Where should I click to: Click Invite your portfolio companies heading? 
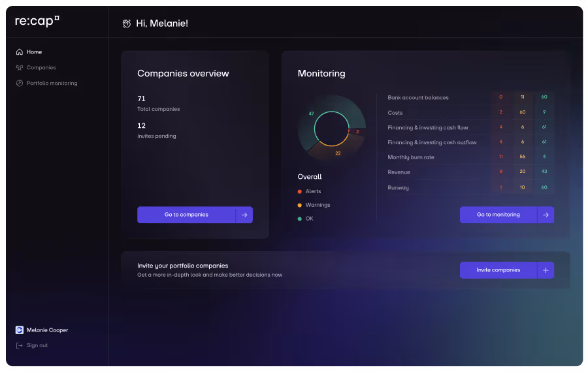click(183, 266)
